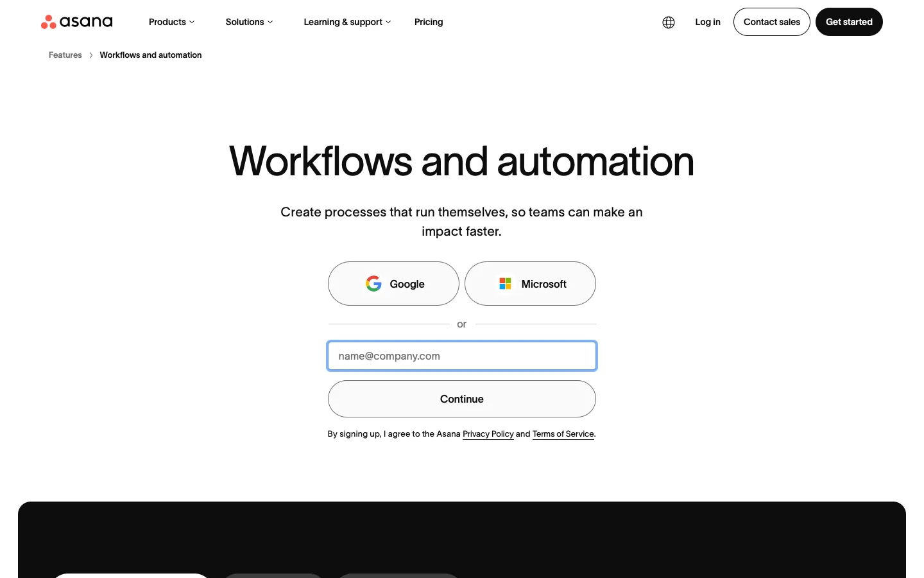This screenshot has width=924, height=578.
Task: Expand the Solutions dropdown menu
Action: pos(249,22)
